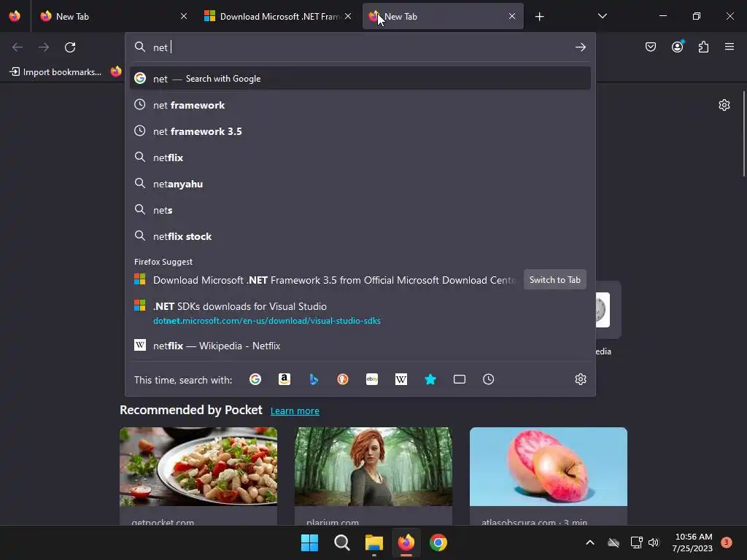Click the Firefox bookmark icon in the bookmarks toolbar

(x=116, y=72)
